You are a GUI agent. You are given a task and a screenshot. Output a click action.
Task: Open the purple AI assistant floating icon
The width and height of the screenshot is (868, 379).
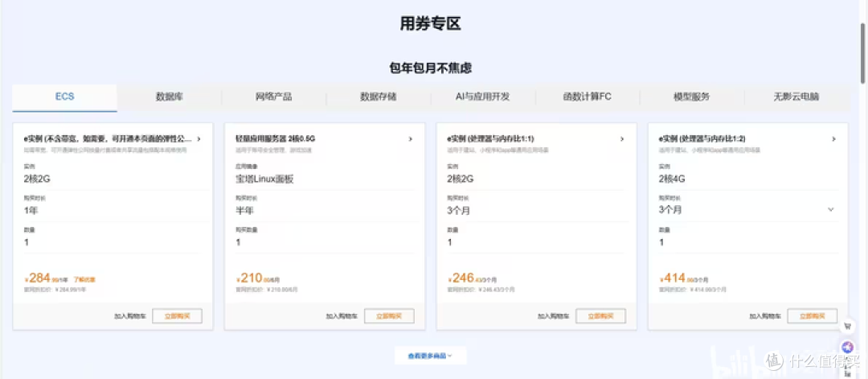(x=847, y=348)
